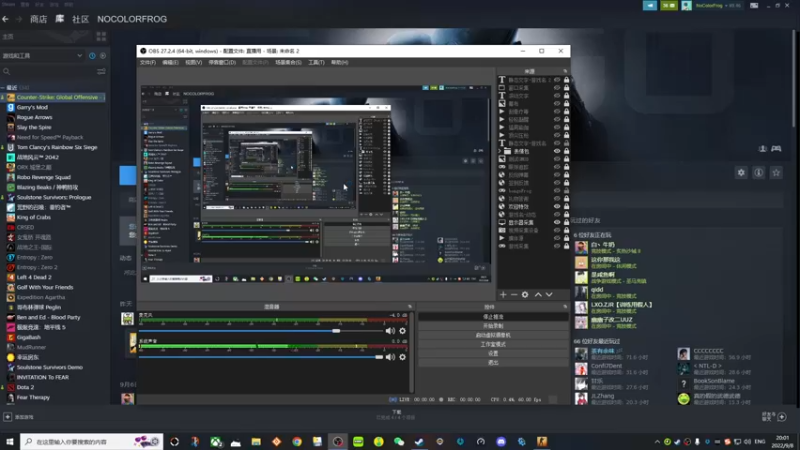The height and width of the screenshot is (450, 800).
Task: Click the 系统声音 volume slider handle
Action: pos(379,357)
